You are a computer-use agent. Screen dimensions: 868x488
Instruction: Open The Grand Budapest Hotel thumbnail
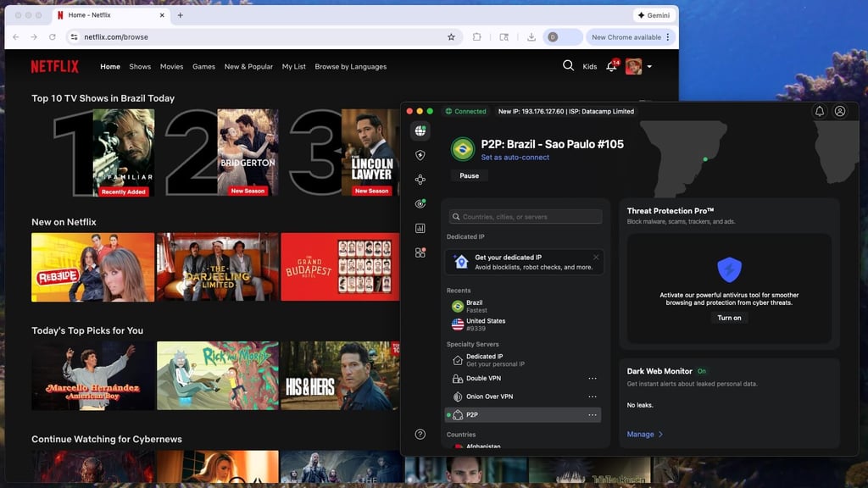[340, 267]
